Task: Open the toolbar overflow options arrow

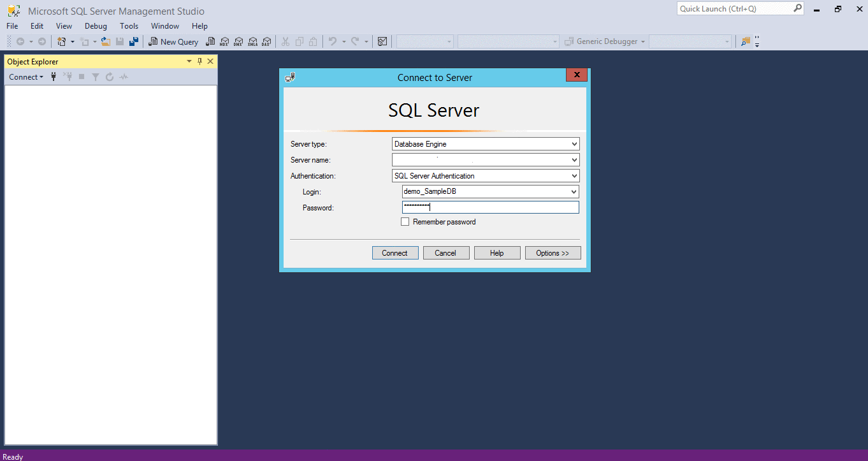Action: 757,45
